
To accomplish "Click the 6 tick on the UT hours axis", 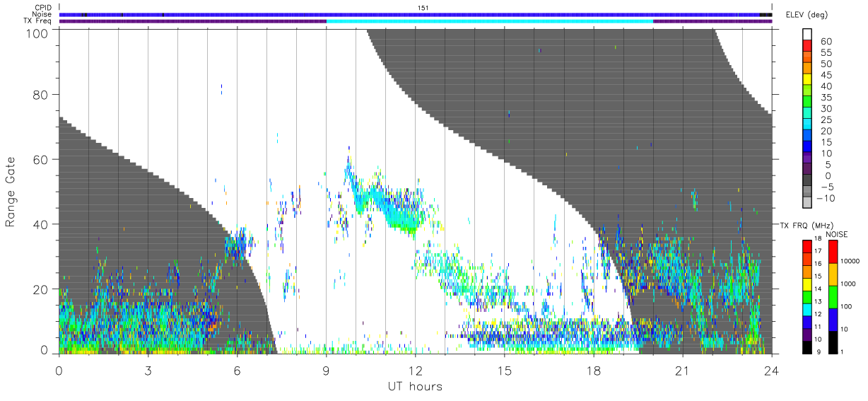I will coord(237,371).
